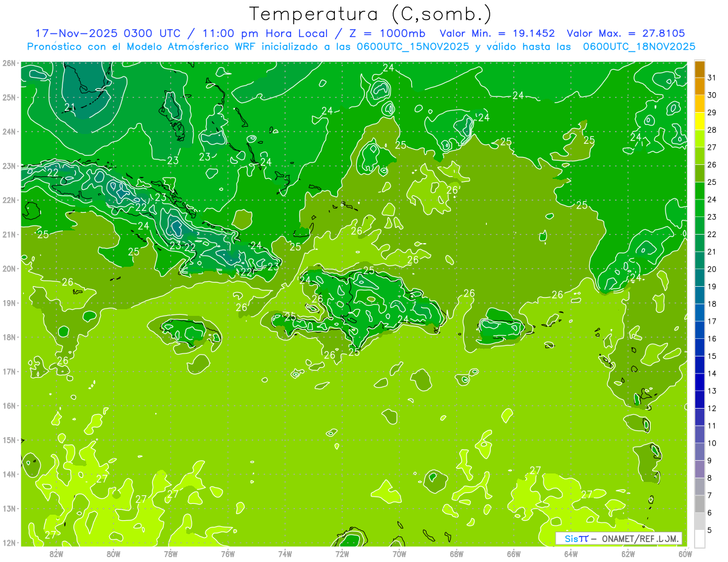
Task: Click the white swatch at the color bar bottom
Action: coord(699,538)
